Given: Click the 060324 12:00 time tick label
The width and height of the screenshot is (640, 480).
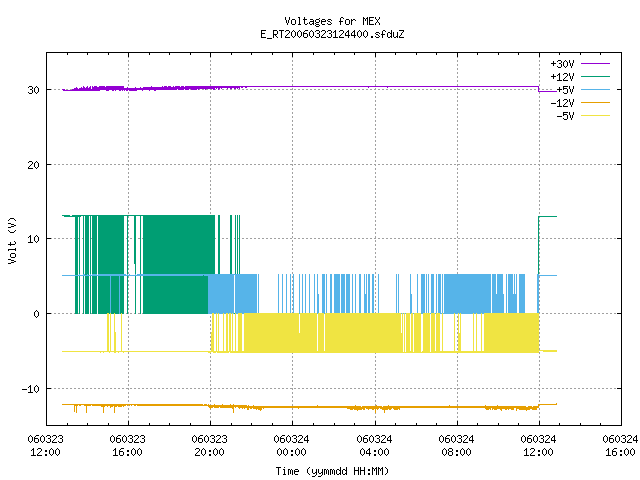Looking at the screenshot, I should point(538,445).
